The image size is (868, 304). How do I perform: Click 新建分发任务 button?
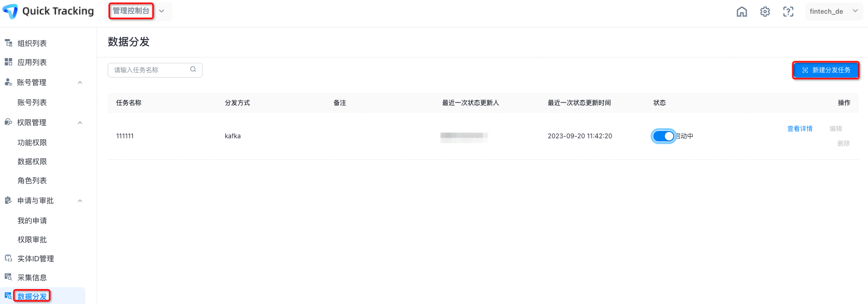coord(826,70)
